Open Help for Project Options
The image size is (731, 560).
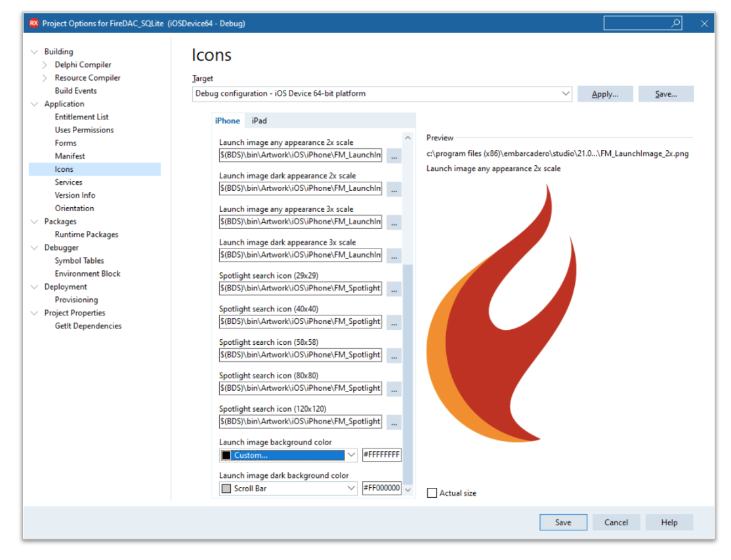coord(669,522)
